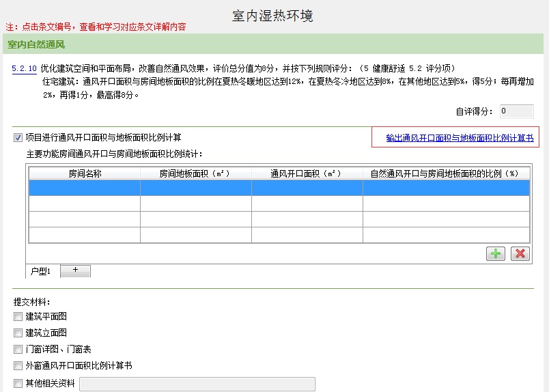Click the red X delete row icon
549x392 pixels.
coord(520,253)
